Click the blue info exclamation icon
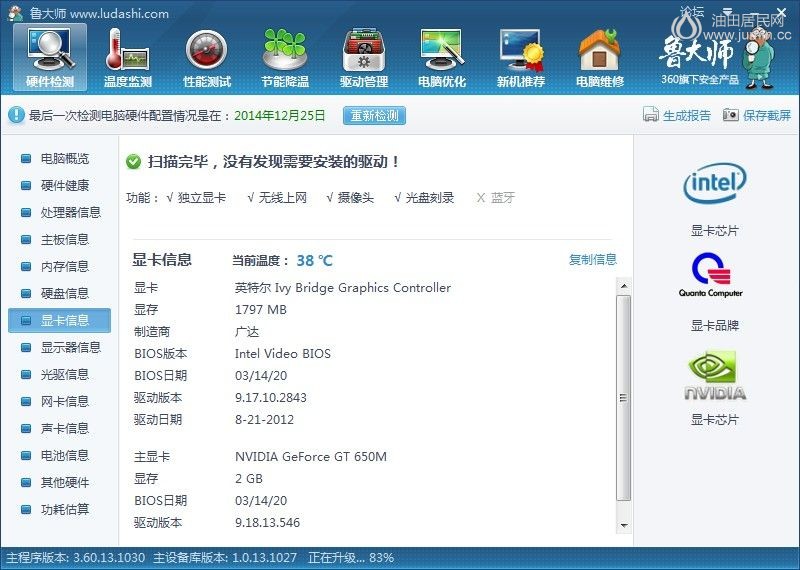Screen dimensions: 800x570 coord(16,115)
